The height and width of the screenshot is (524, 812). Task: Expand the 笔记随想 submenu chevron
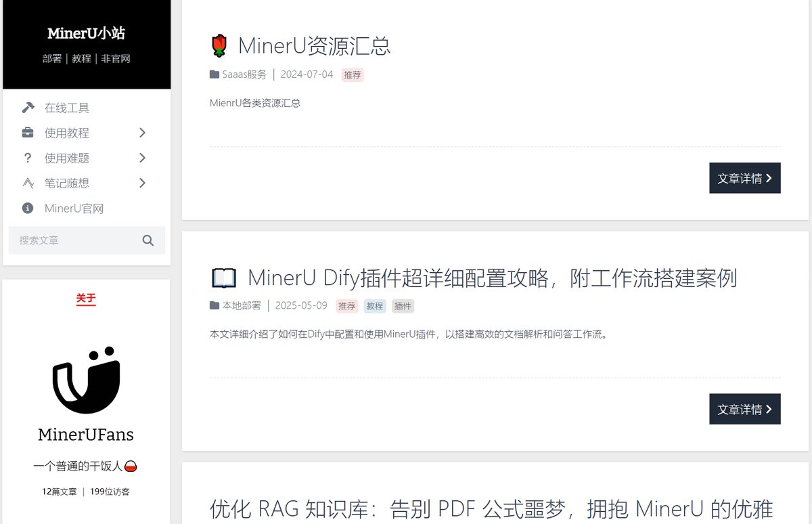(x=142, y=183)
